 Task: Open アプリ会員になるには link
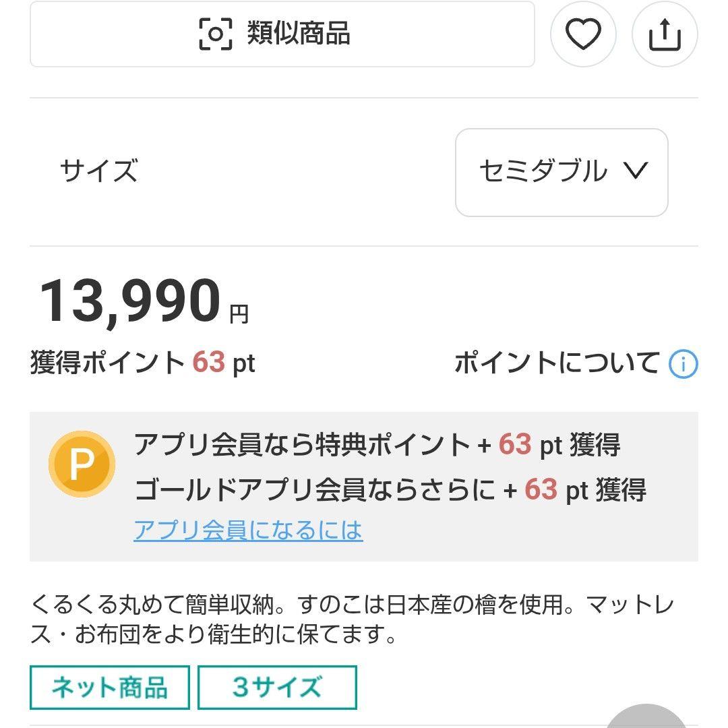(x=249, y=531)
